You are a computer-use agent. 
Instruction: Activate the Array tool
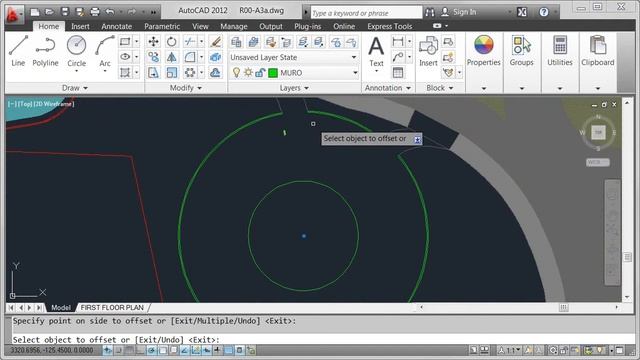tap(189, 73)
